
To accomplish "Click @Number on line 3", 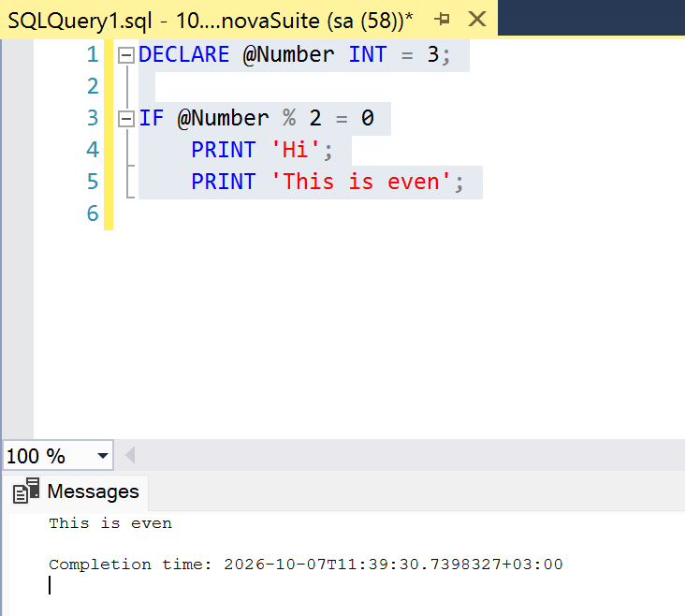I will [x=224, y=119].
